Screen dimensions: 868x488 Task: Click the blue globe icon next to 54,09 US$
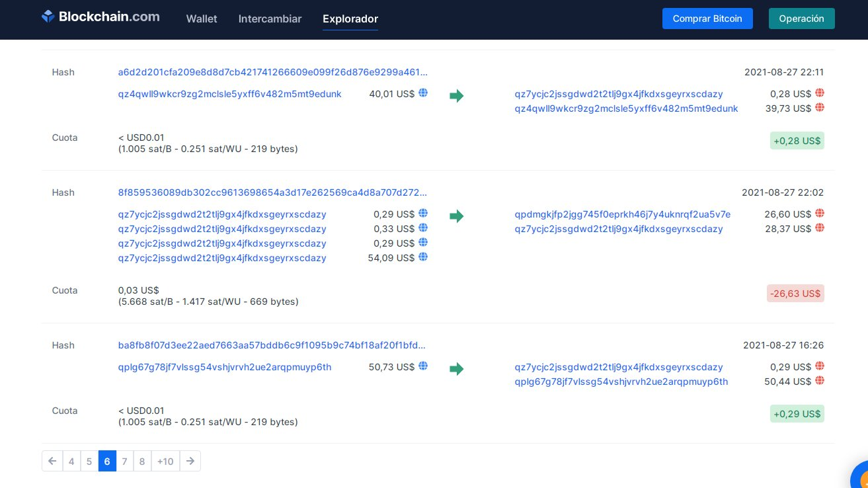coord(423,257)
